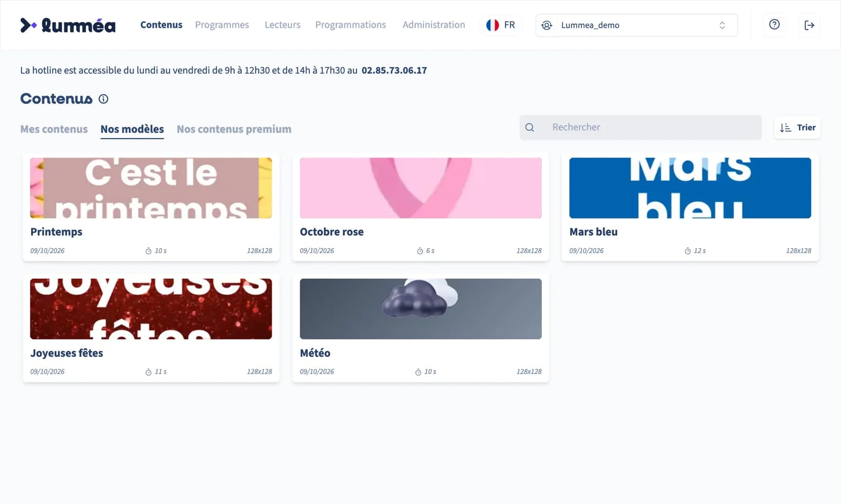Click the Joyeuses fêtes card title
Viewport: 841px width, 504px height.
[x=66, y=353]
